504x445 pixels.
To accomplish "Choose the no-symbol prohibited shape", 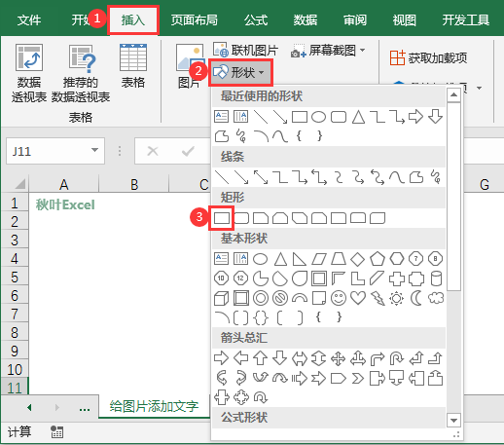I will (280, 298).
